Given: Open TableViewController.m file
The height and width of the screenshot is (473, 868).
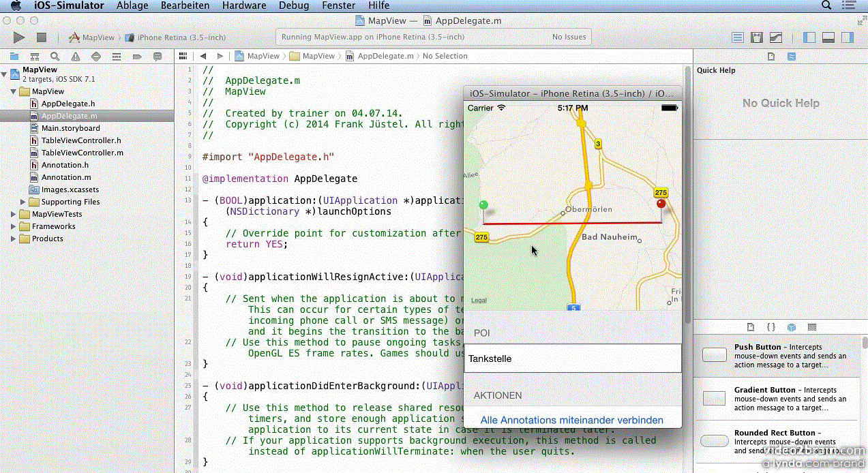Looking at the screenshot, I should click(83, 153).
